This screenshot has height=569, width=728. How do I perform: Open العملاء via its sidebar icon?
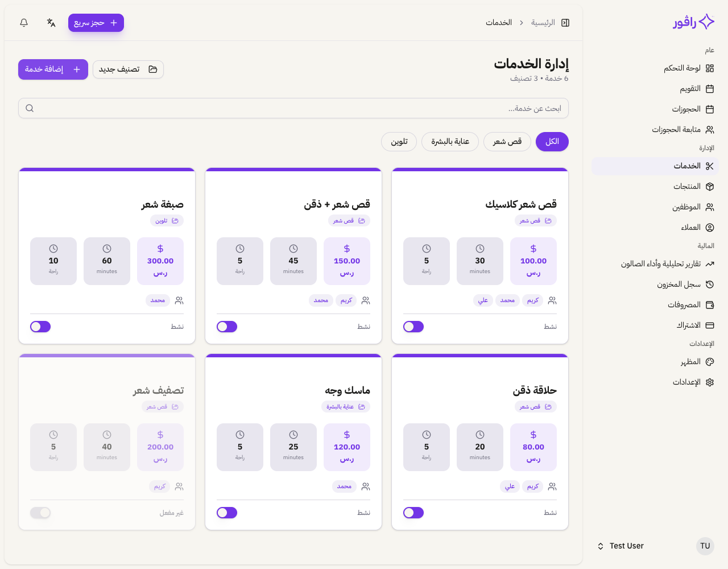click(710, 227)
